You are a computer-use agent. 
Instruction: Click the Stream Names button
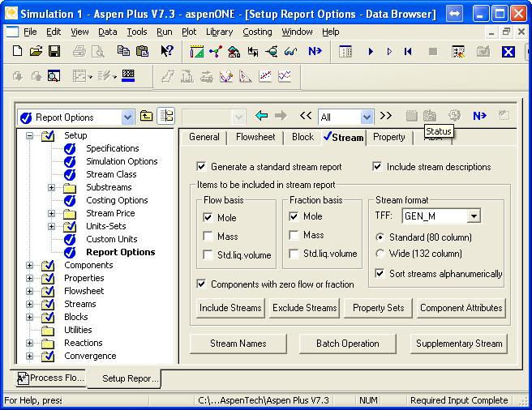(238, 344)
